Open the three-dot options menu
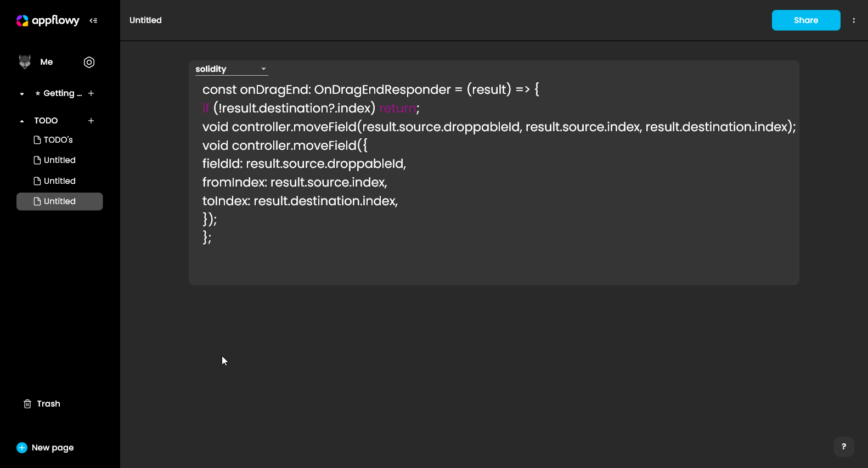The image size is (868, 468). 854,20
